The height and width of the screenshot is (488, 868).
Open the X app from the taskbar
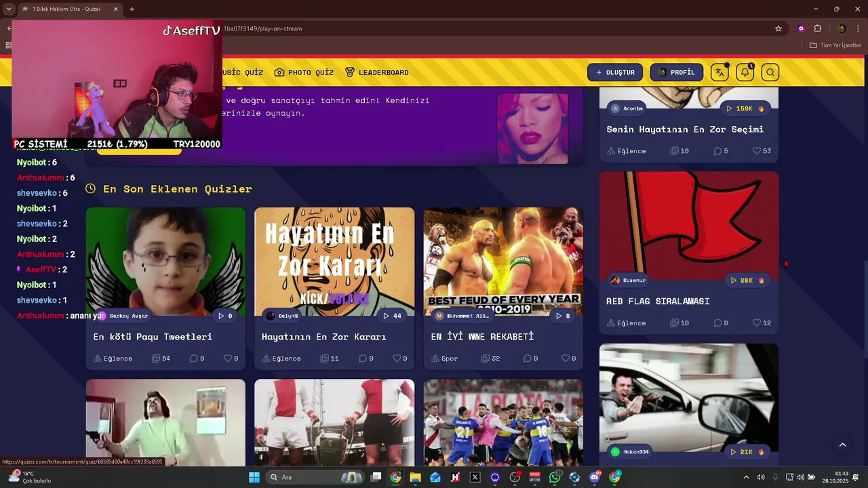pos(475,477)
